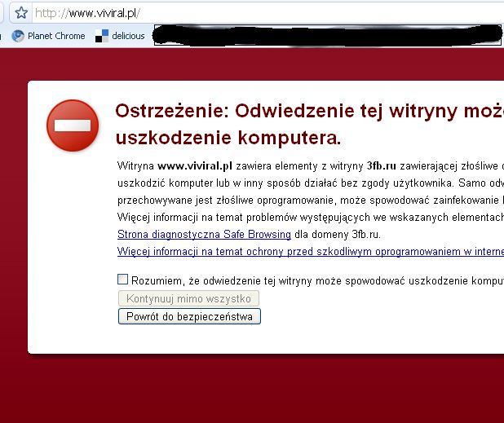504x423 pixels.
Task: Click the 'dla domeny 3fb.ru.' text
Action: pos(338,234)
